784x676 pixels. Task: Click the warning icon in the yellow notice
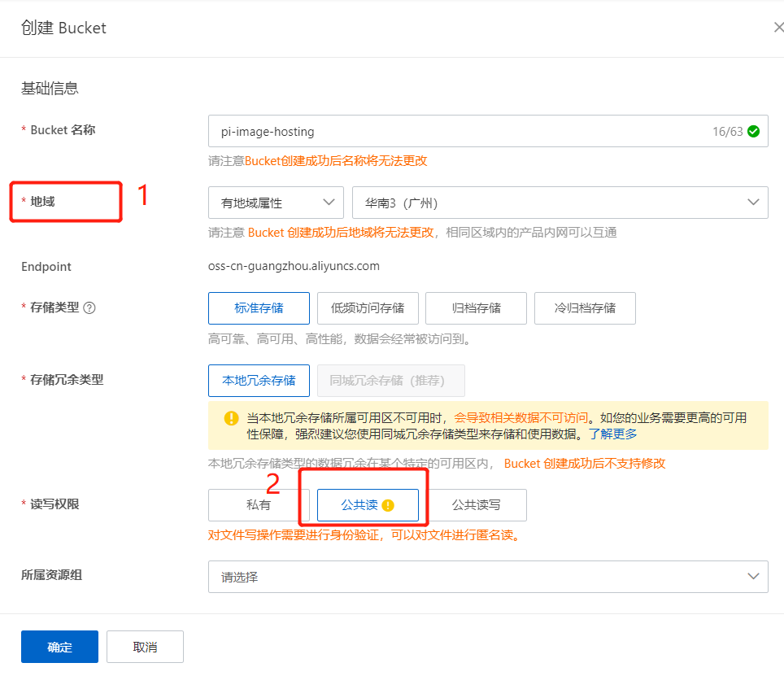[x=231, y=419]
